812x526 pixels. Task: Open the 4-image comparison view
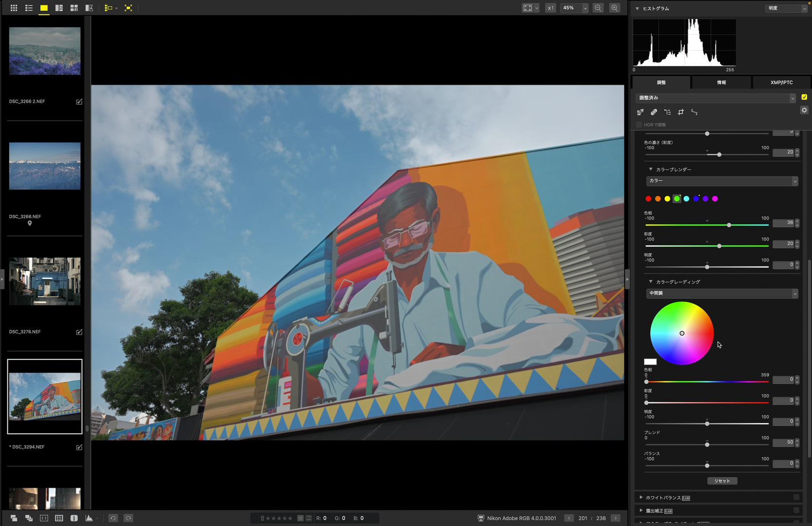click(x=74, y=8)
